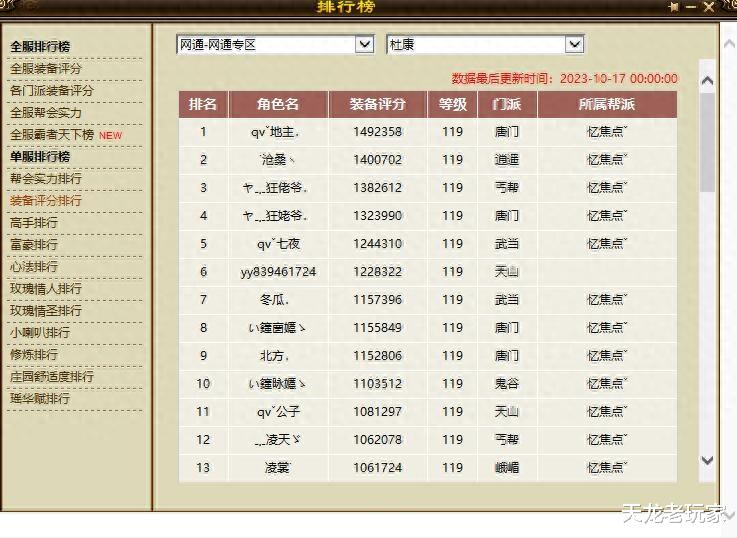
Task: Open 全服帮会实力 ranking
Action: (46, 113)
